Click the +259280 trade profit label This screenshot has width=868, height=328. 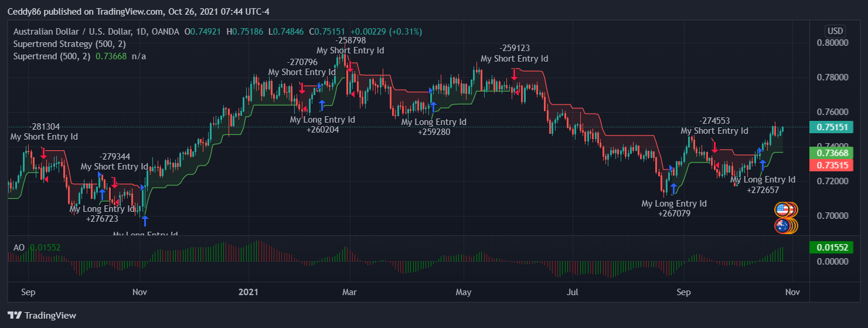[434, 132]
